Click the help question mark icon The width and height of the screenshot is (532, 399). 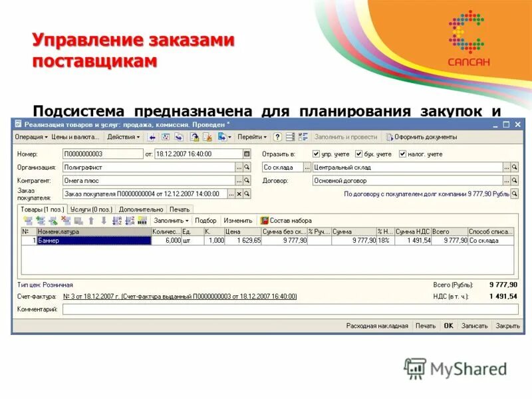point(277,136)
